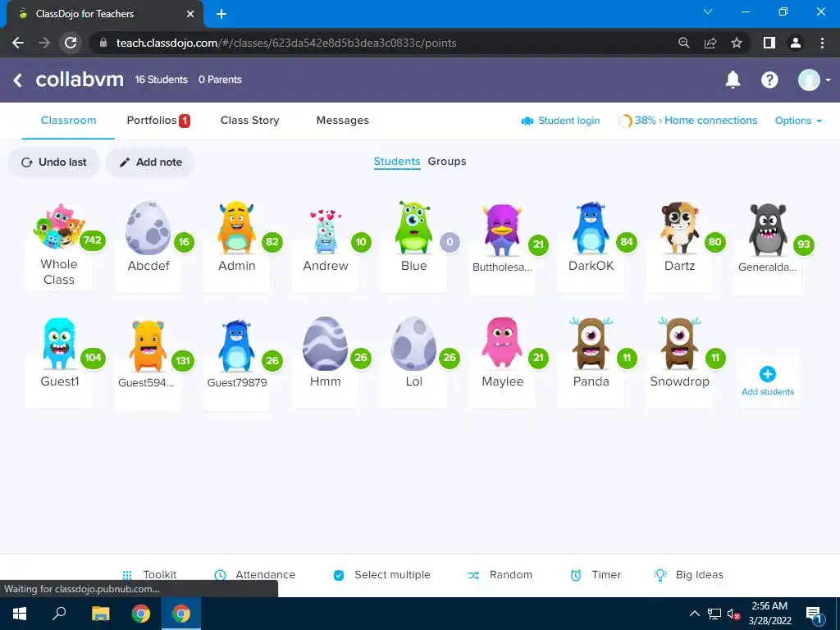Screen dimensions: 840x630
Task: Share this page from address bar
Action: pyautogui.click(x=710, y=43)
